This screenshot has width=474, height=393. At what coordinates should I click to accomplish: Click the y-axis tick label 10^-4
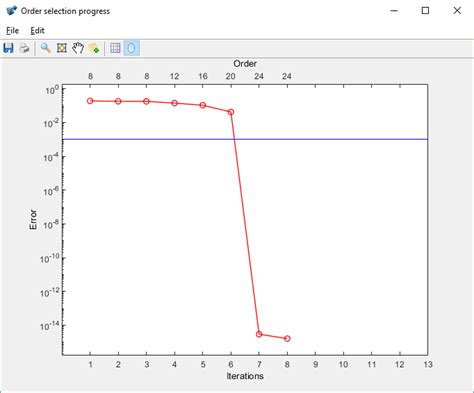[51, 157]
